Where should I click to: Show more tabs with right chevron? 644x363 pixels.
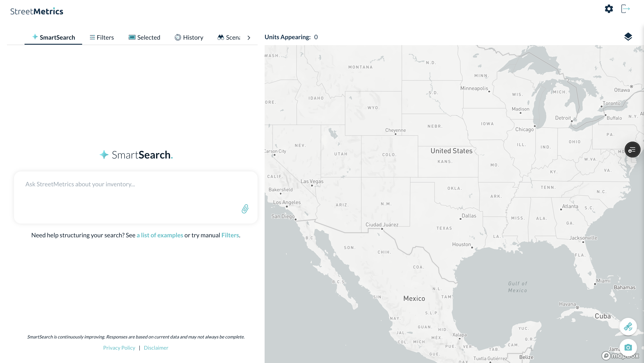249,38
